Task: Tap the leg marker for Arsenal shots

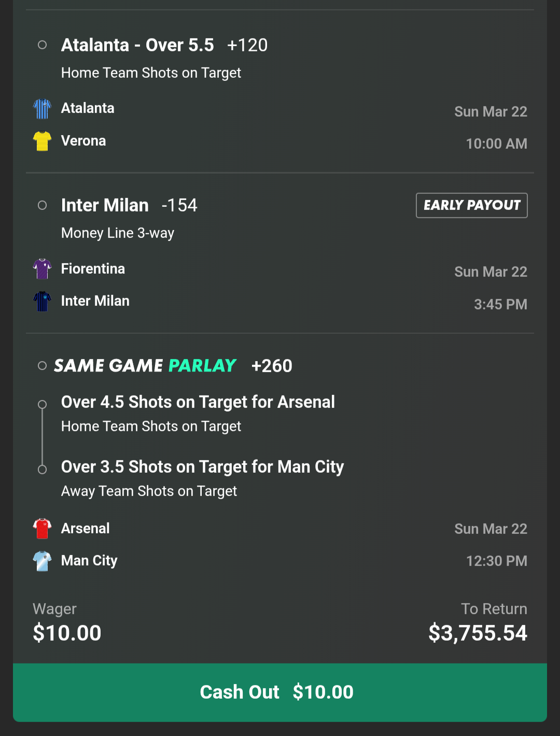Action: tap(43, 404)
